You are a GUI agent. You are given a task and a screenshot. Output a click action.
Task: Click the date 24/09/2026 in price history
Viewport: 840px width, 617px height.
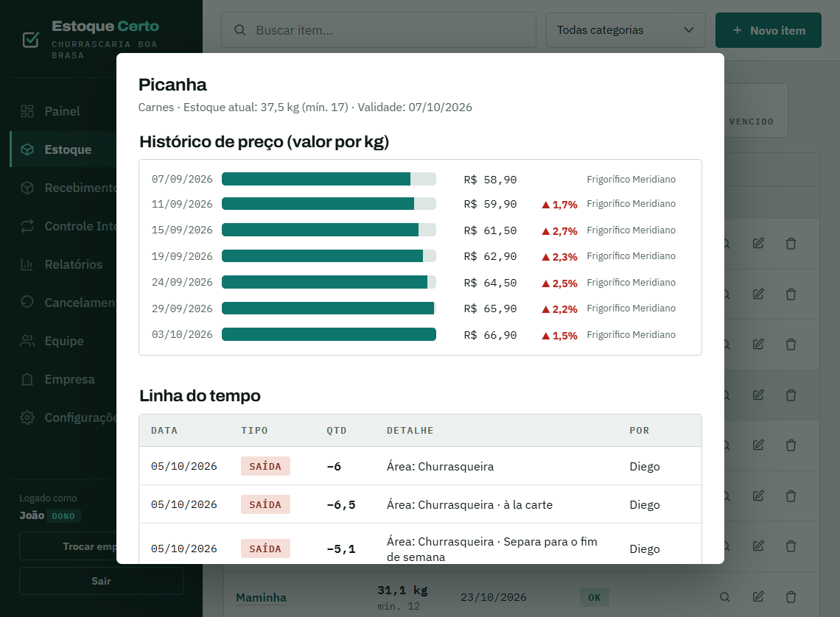click(x=182, y=282)
